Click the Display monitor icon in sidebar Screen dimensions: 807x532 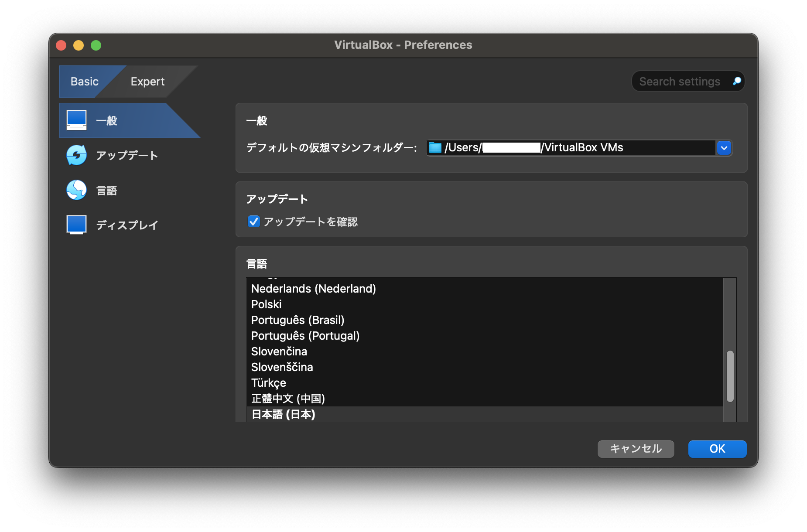77,225
